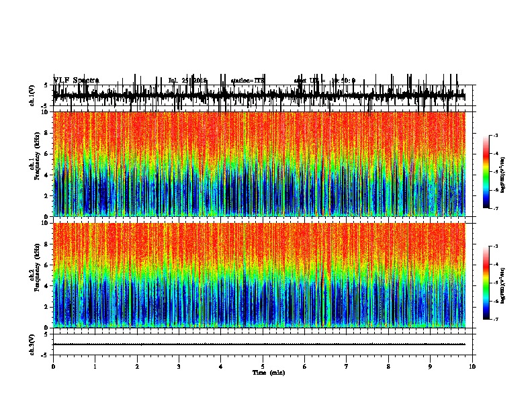The height and width of the screenshot is (411, 532).
Task: Click the ch.1 voltage waveform trace panel
Action: tap(264, 95)
